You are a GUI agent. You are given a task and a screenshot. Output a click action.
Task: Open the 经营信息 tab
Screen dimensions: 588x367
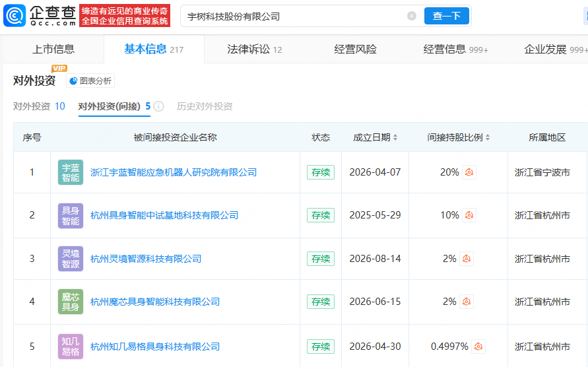click(455, 49)
